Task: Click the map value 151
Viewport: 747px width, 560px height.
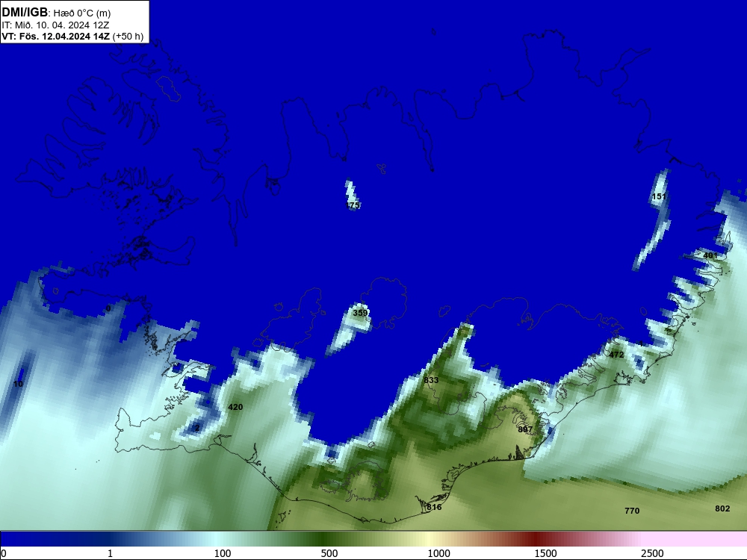Action: tap(658, 196)
